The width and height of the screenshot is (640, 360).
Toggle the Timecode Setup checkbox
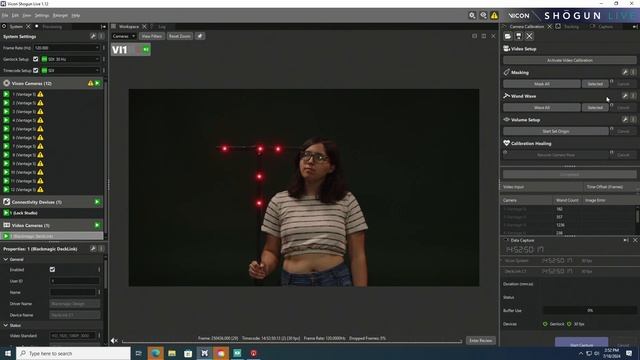click(x=36, y=71)
